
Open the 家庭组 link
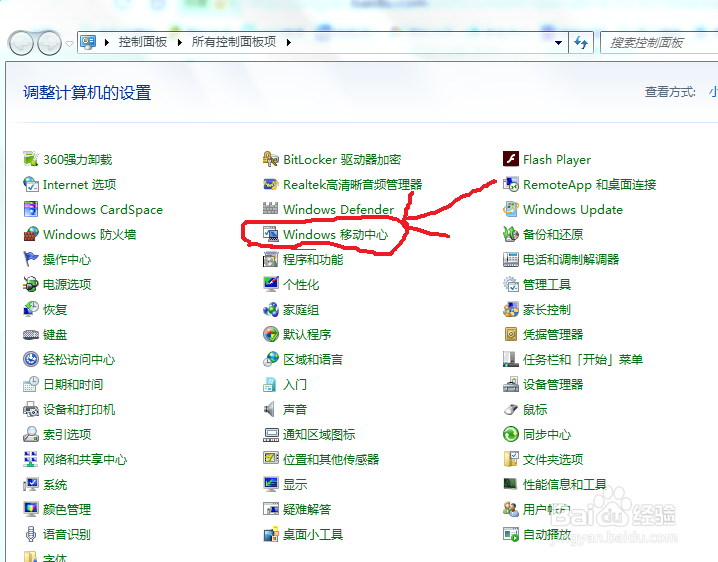301,309
